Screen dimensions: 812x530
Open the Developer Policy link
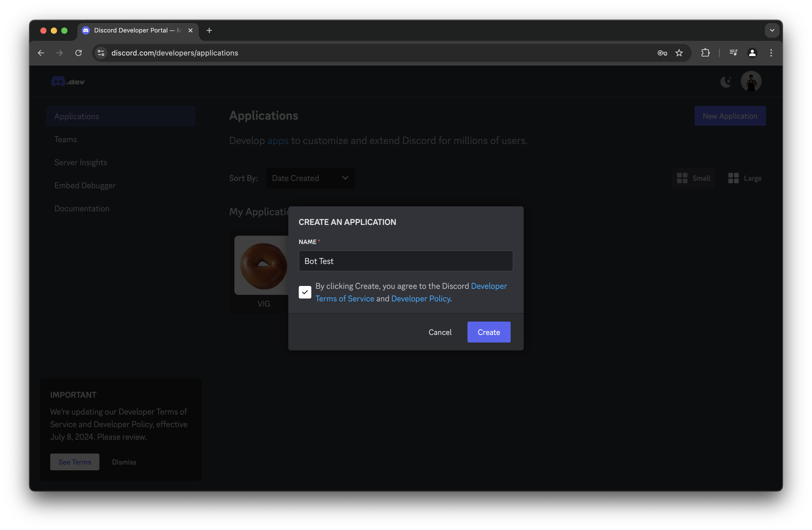click(421, 299)
